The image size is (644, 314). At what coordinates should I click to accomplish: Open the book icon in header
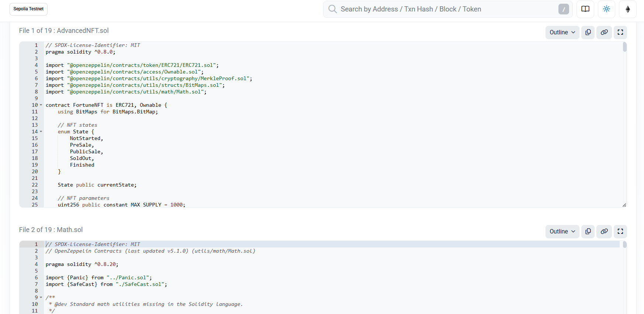tap(585, 9)
